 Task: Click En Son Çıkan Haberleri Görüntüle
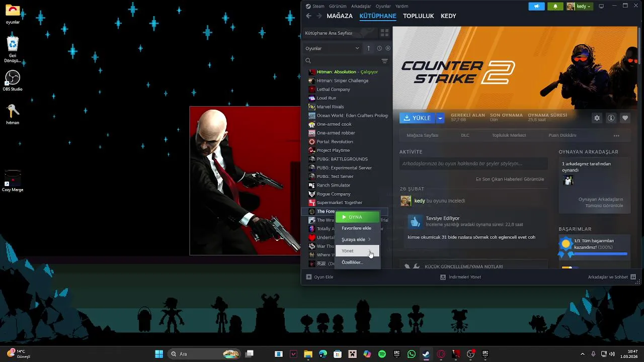click(x=510, y=179)
